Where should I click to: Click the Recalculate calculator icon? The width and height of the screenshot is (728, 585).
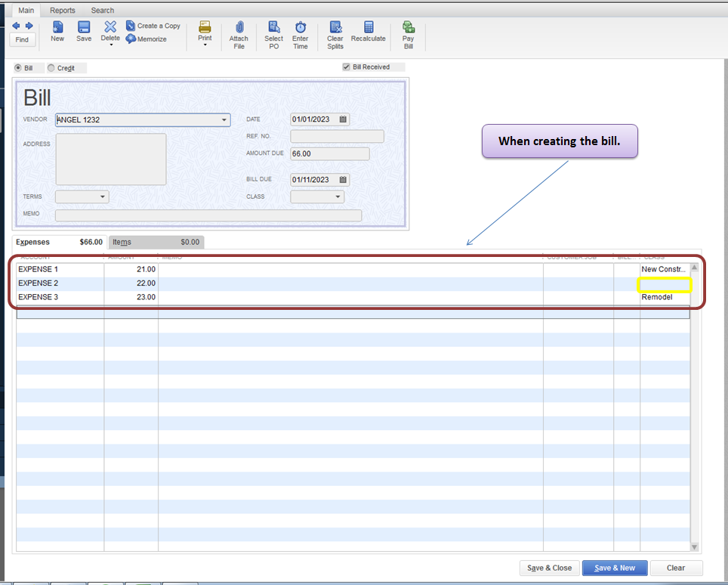368,28
